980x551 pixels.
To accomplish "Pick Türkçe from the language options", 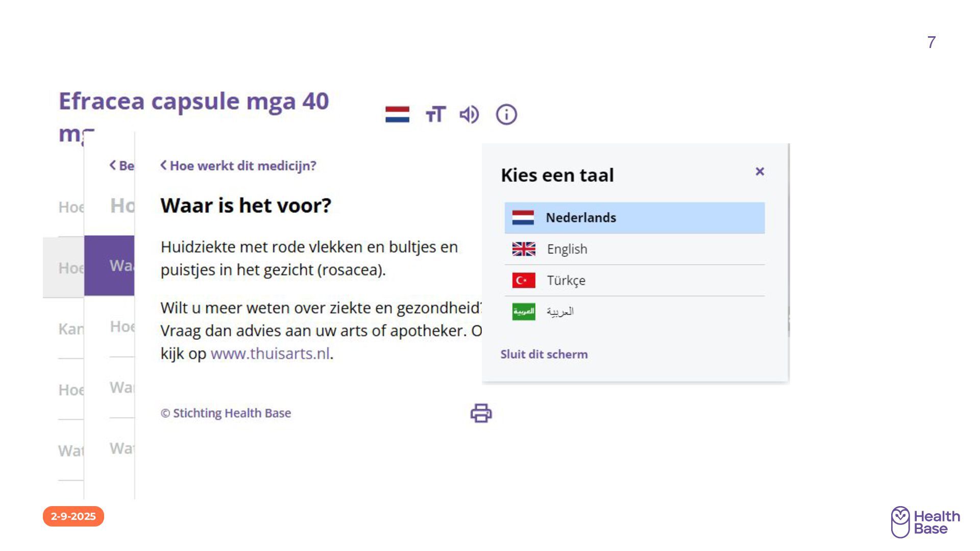I will 566,280.
